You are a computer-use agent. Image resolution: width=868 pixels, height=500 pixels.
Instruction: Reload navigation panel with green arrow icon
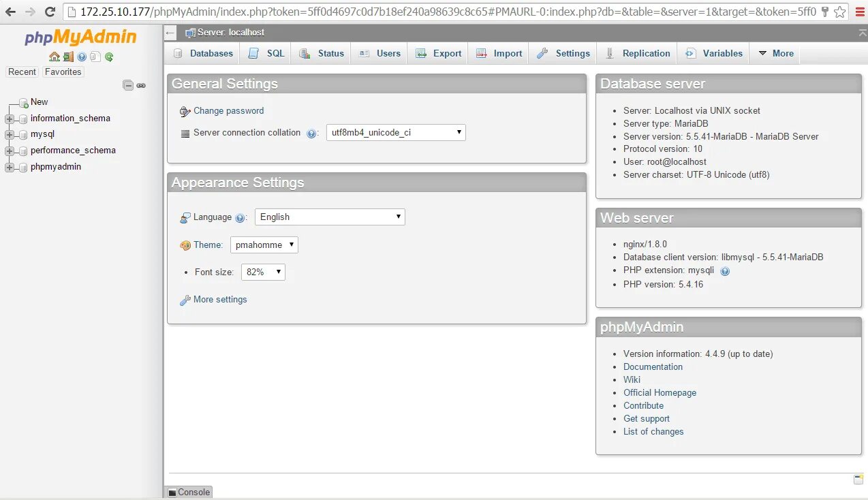[109, 57]
